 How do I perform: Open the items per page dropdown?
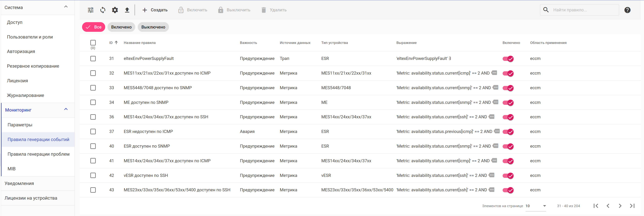click(536, 206)
